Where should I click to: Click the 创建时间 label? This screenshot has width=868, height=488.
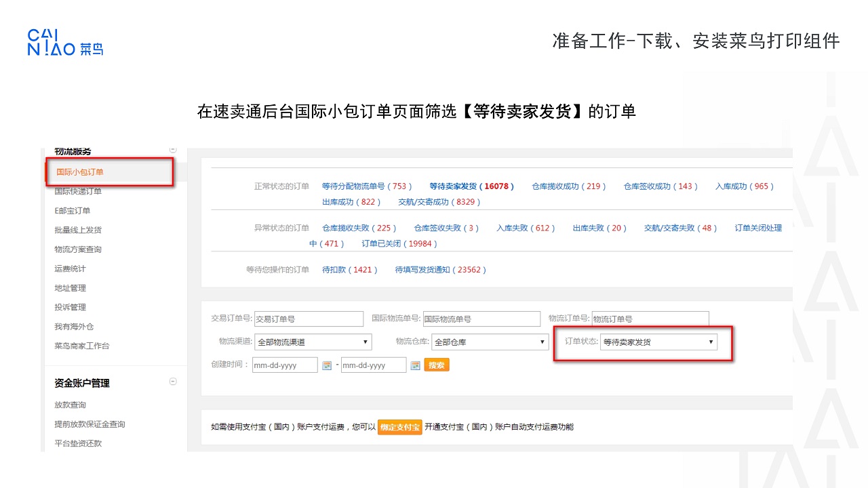coord(230,365)
